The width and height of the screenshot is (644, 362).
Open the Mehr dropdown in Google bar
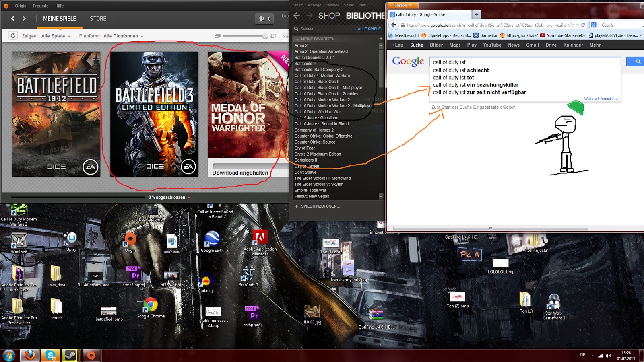[x=597, y=45]
